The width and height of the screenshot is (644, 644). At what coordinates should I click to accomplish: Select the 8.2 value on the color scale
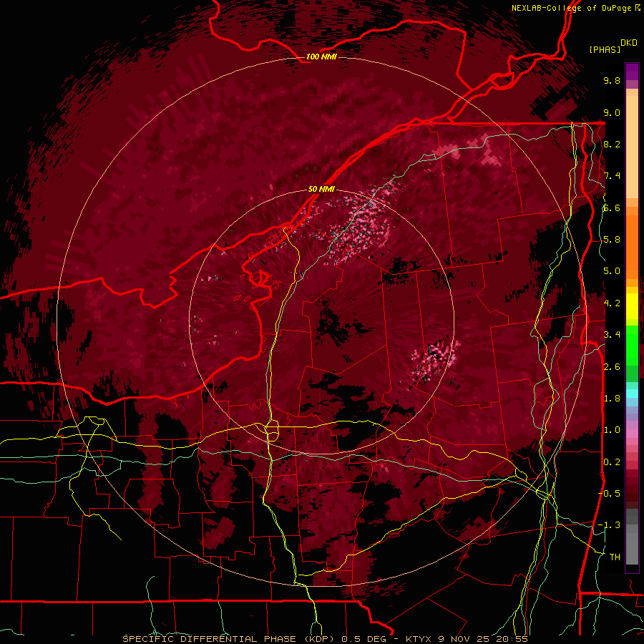click(612, 144)
